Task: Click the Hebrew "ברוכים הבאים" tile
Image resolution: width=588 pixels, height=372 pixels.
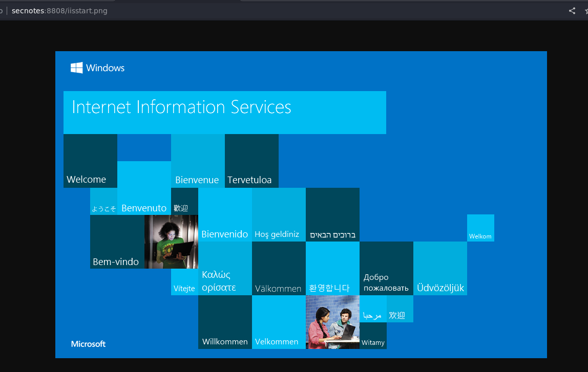Action: coord(332,215)
